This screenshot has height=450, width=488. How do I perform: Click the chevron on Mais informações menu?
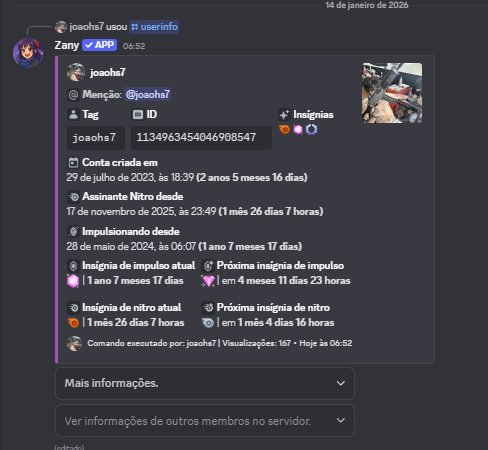(x=340, y=383)
